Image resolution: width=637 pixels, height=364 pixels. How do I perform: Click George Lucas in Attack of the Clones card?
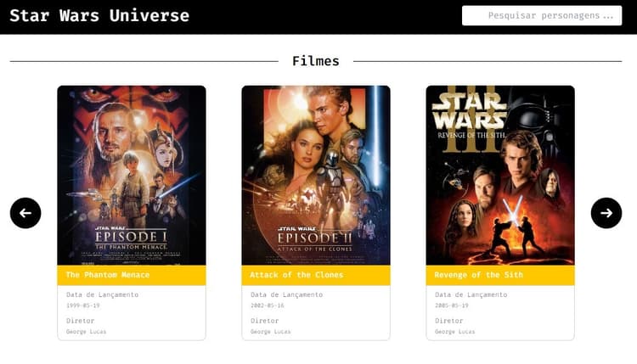[x=271, y=332]
